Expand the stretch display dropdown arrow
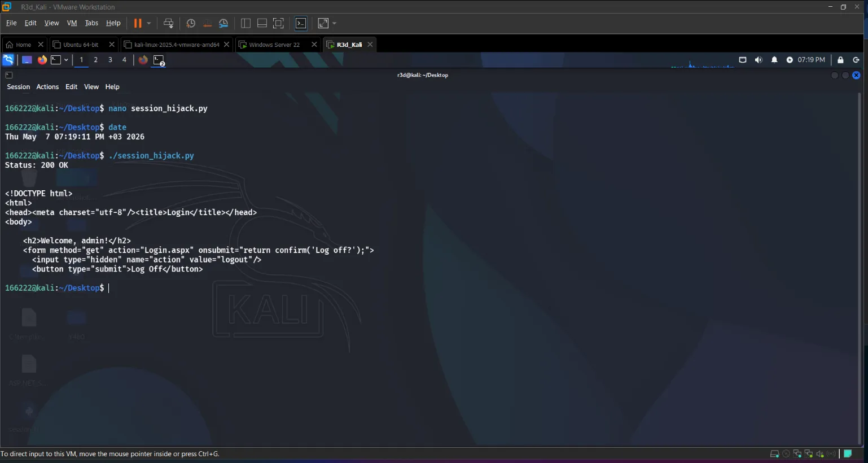Image resolution: width=868 pixels, height=463 pixels. 335,23
